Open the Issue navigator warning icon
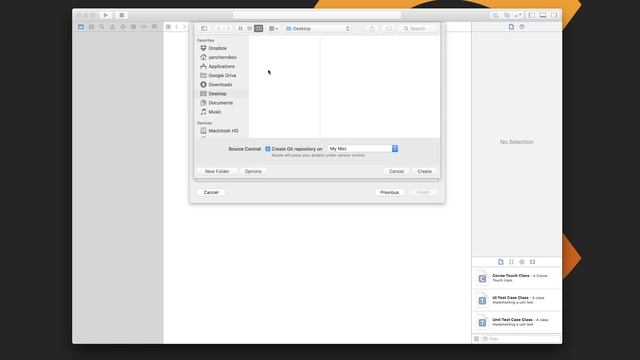The height and width of the screenshot is (360, 640). [112, 27]
